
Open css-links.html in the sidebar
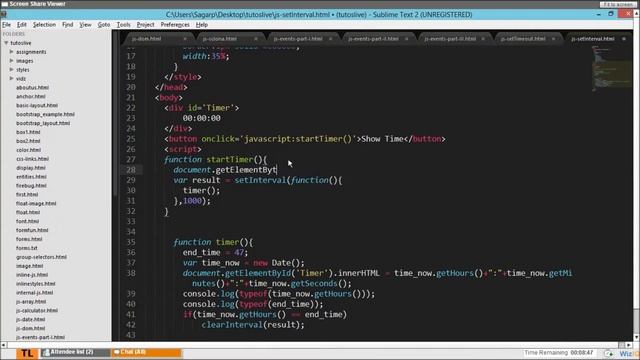tap(32, 159)
